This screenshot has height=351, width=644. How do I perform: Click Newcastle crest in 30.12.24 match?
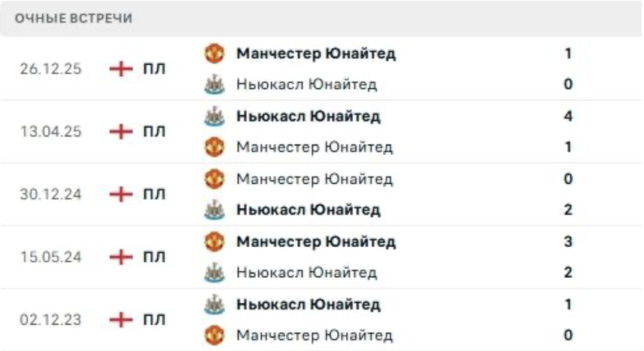pyautogui.click(x=214, y=210)
